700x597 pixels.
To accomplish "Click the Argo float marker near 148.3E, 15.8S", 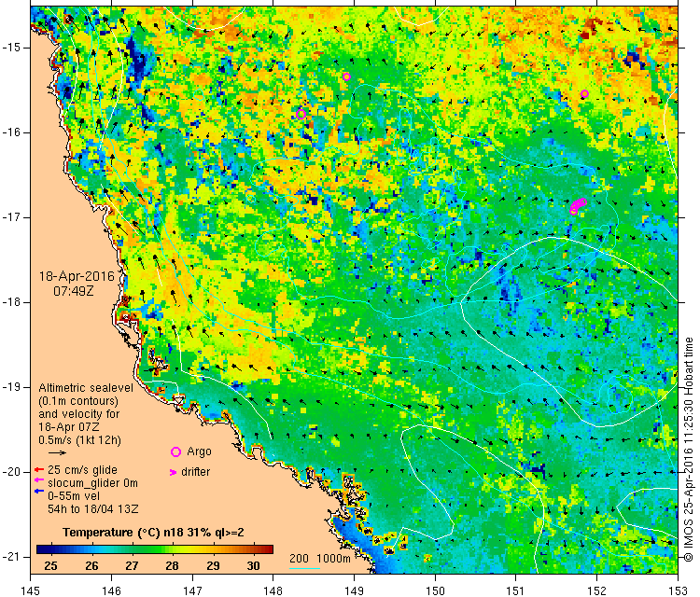I will pos(301,114).
